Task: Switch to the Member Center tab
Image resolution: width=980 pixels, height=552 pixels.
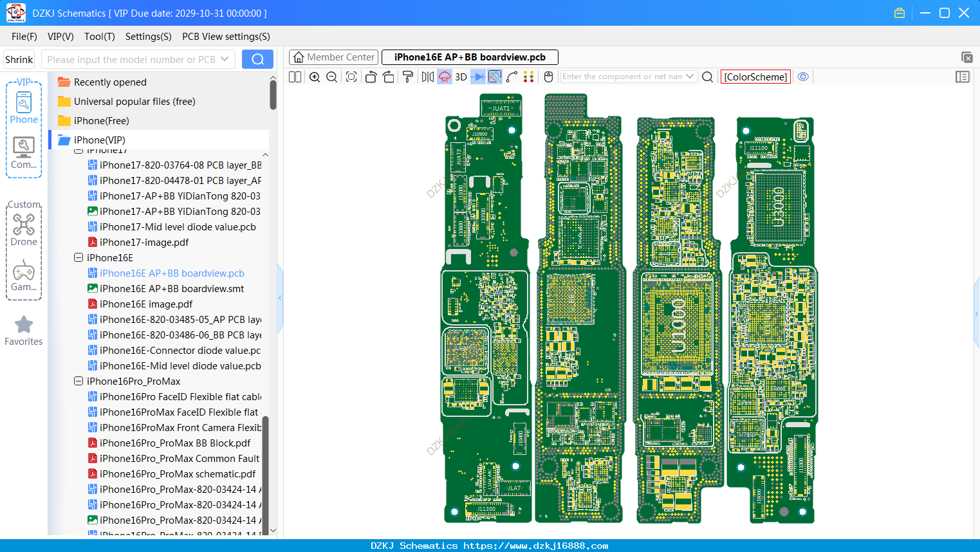Action: [x=334, y=57]
